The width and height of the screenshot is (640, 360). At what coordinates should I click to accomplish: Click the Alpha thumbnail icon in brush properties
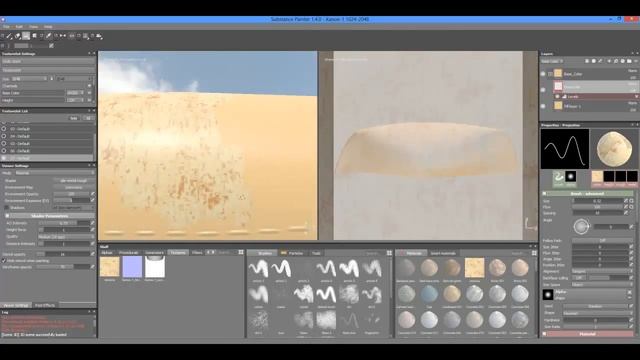pos(548,294)
